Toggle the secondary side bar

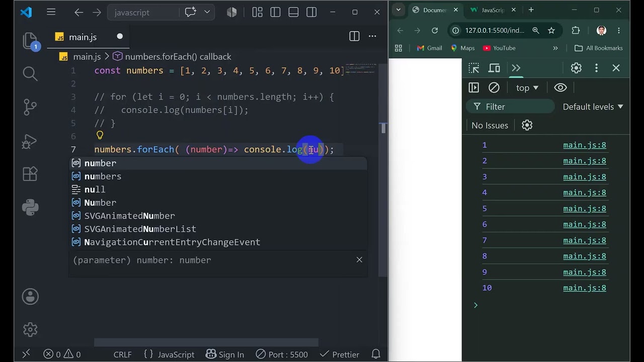point(311,13)
